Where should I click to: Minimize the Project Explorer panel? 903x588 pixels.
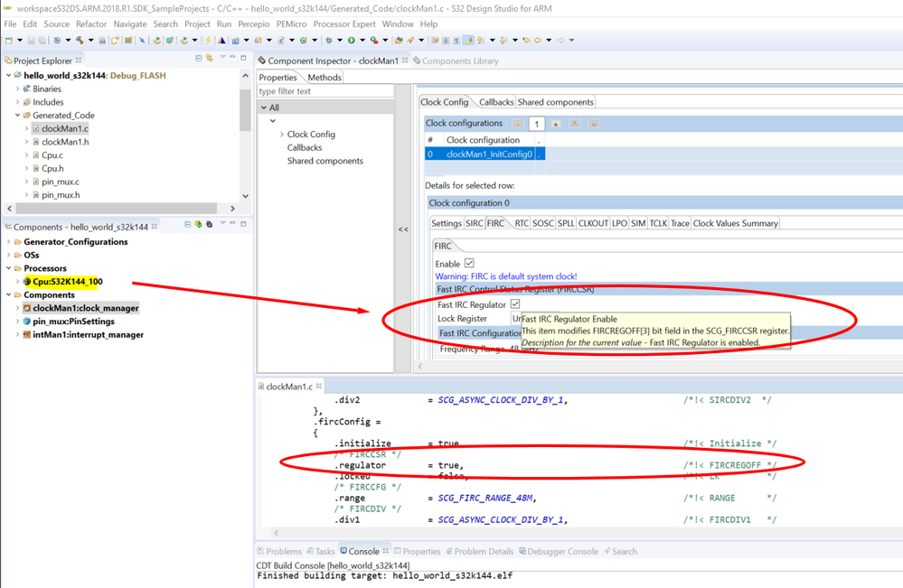pos(232,57)
